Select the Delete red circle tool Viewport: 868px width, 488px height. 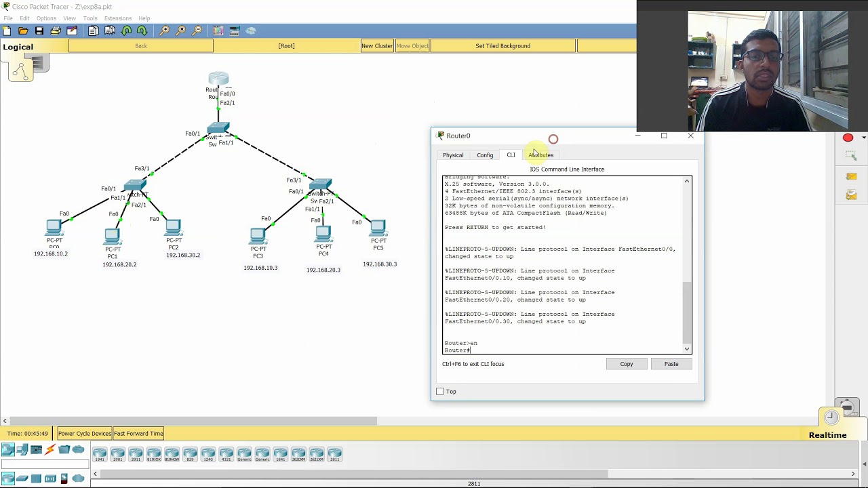(848, 138)
